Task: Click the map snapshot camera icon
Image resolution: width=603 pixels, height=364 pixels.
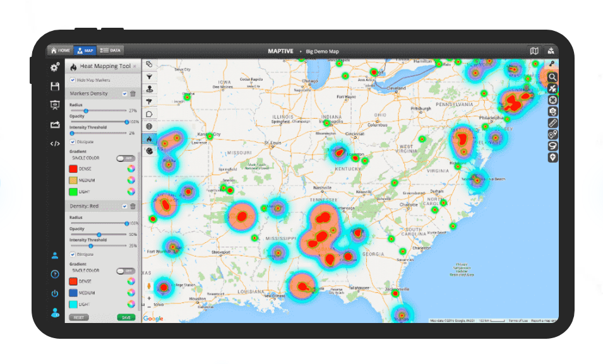Action: coord(552,112)
